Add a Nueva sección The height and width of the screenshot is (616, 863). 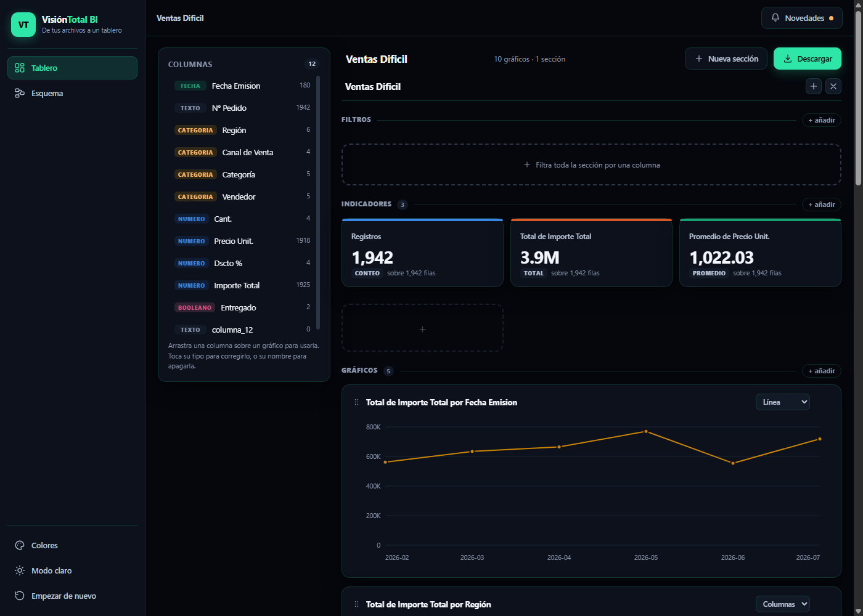726,59
